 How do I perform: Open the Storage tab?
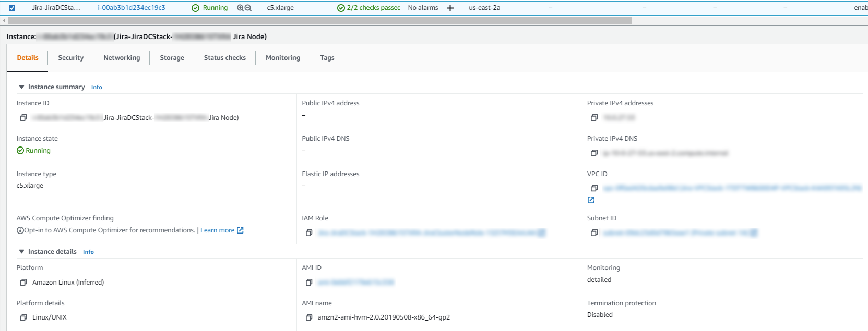(x=172, y=58)
